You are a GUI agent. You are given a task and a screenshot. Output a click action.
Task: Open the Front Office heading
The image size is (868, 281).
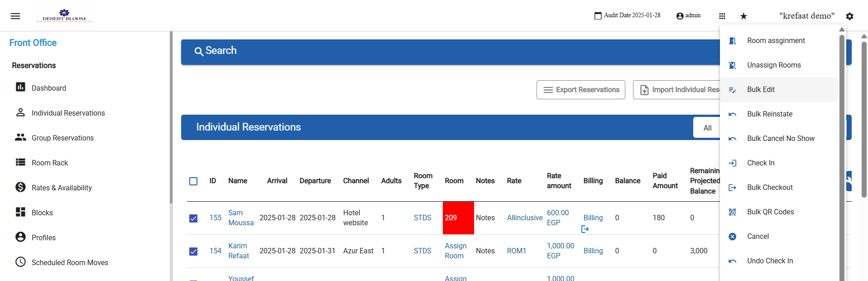click(x=33, y=43)
